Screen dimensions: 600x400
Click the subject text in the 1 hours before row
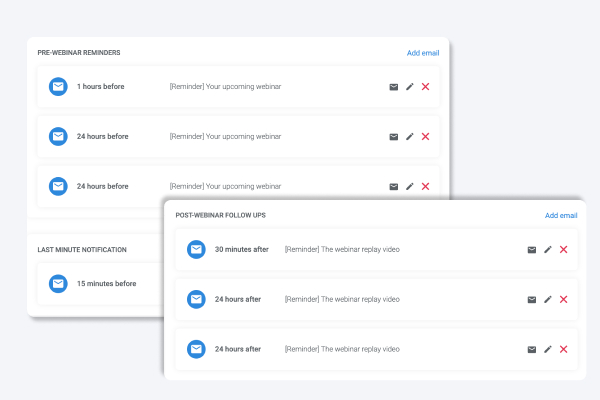coord(225,87)
